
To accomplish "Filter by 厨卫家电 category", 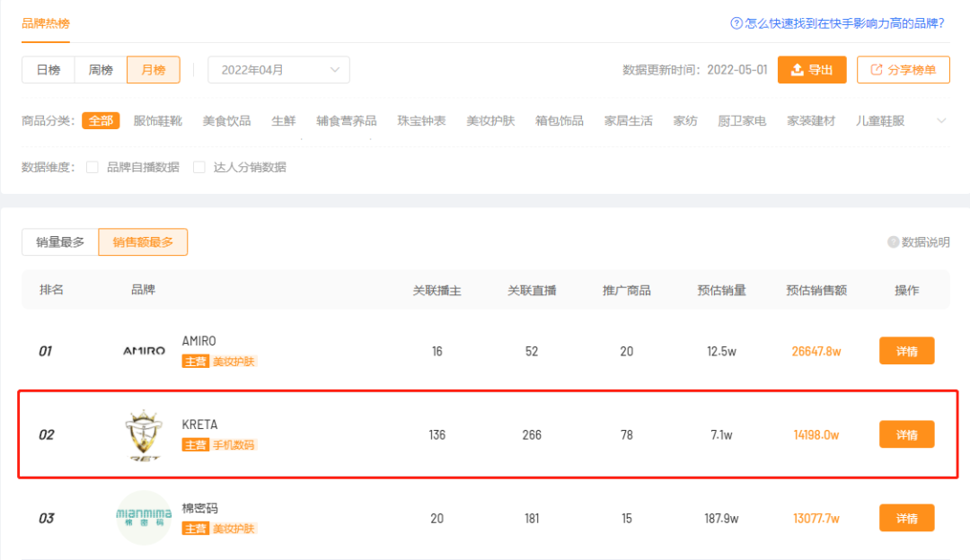I will coord(742,121).
